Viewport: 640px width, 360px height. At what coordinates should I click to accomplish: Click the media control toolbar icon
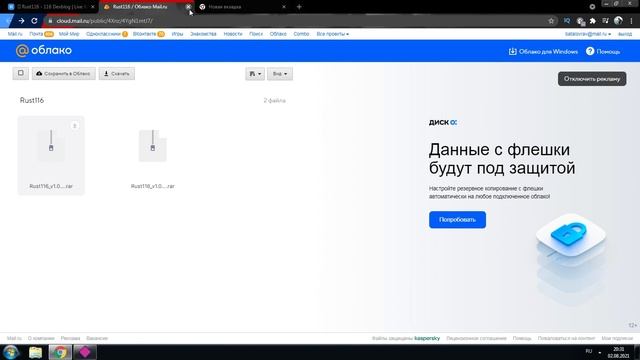[x=605, y=20]
